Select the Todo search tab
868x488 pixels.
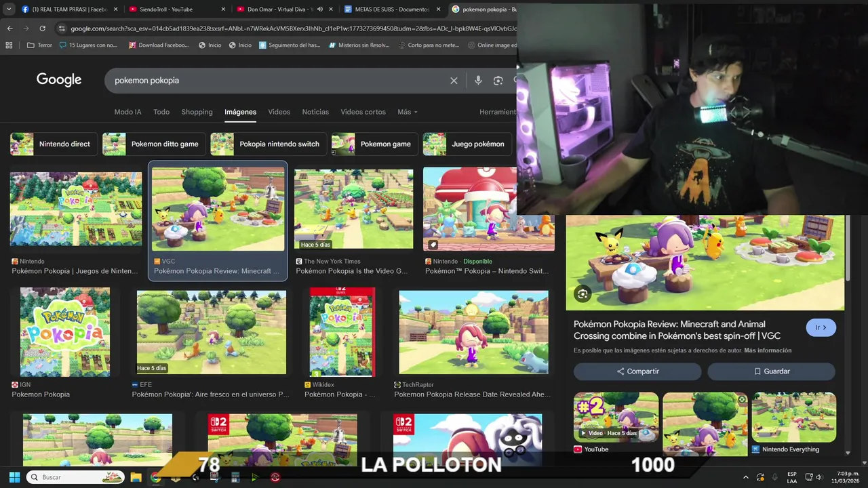[161, 112]
